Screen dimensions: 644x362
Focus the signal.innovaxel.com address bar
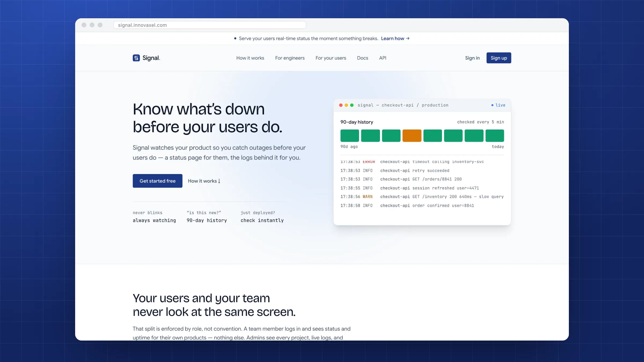coord(210,25)
